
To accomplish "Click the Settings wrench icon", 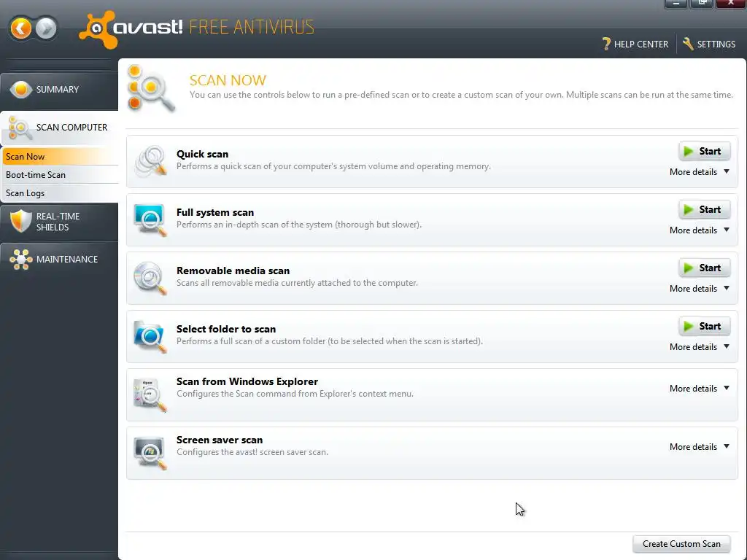I will (688, 44).
